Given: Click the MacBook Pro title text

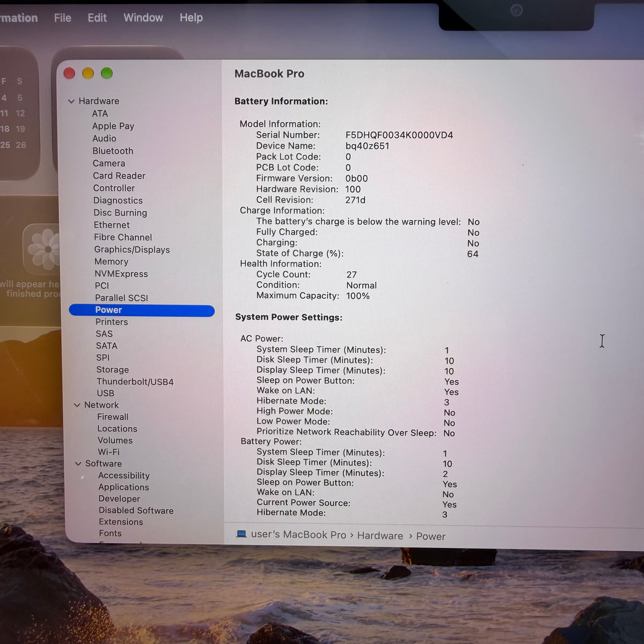Looking at the screenshot, I should (x=269, y=74).
